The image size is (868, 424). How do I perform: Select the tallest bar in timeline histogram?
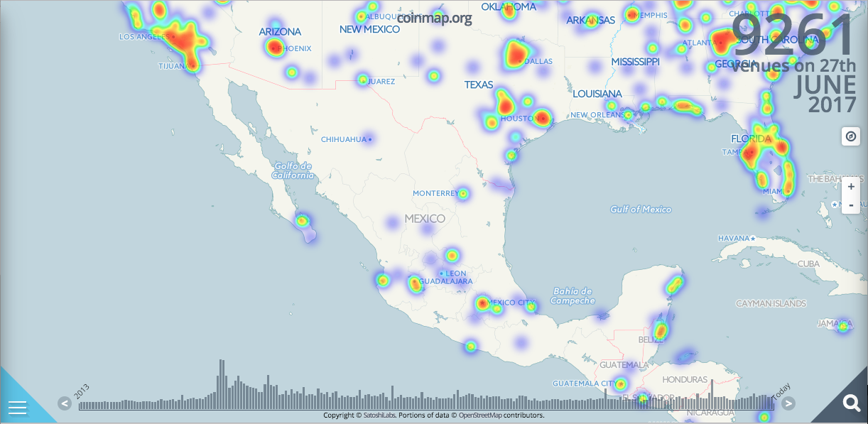(x=221, y=384)
